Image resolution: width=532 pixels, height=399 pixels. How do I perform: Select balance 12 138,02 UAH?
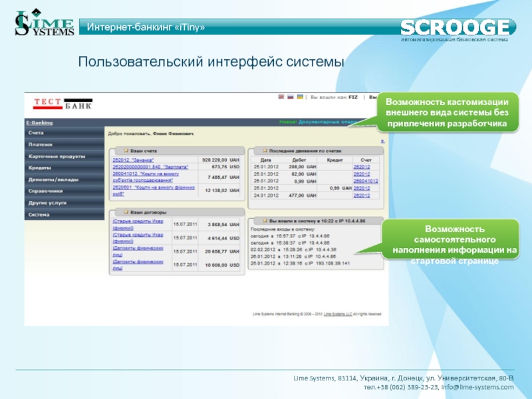pos(222,191)
